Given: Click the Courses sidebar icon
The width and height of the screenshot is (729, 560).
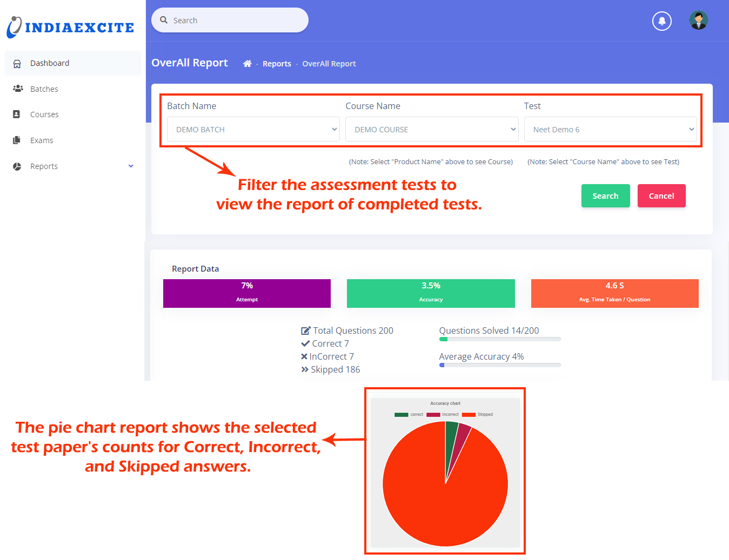Looking at the screenshot, I should click(17, 114).
